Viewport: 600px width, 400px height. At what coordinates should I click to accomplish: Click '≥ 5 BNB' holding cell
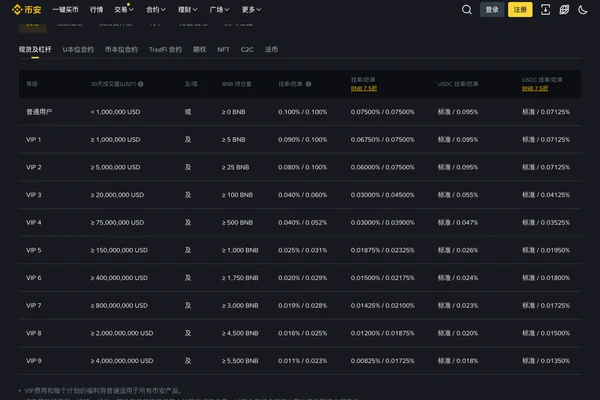pyautogui.click(x=233, y=140)
